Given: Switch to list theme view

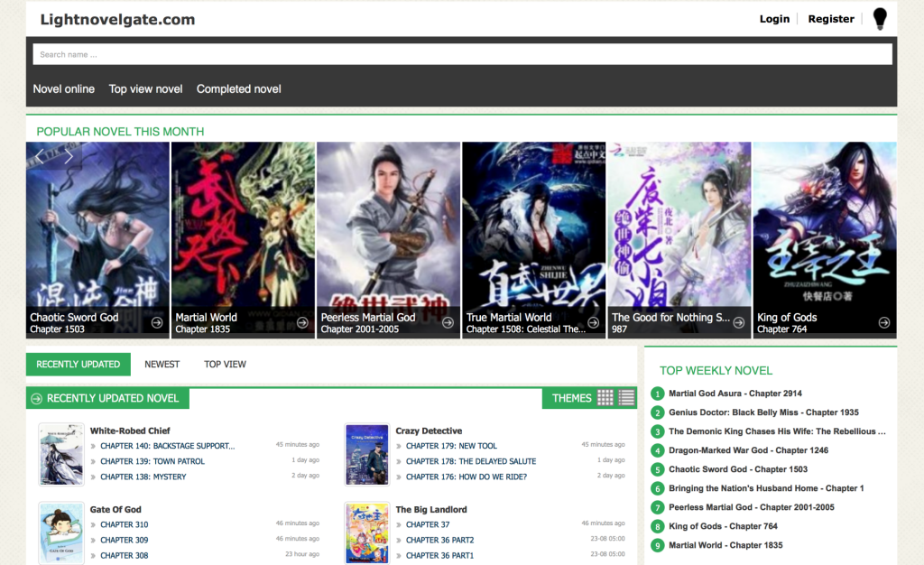Looking at the screenshot, I should (x=626, y=398).
